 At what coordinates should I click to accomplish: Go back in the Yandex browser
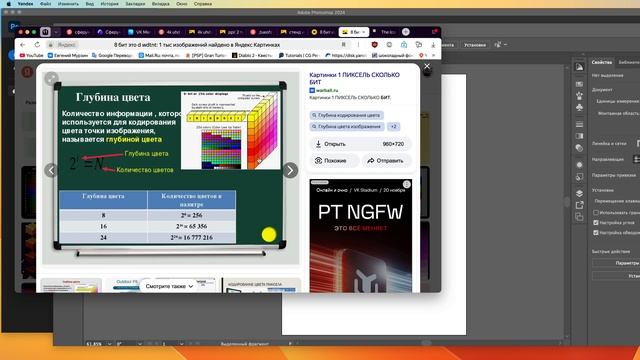tap(23, 45)
